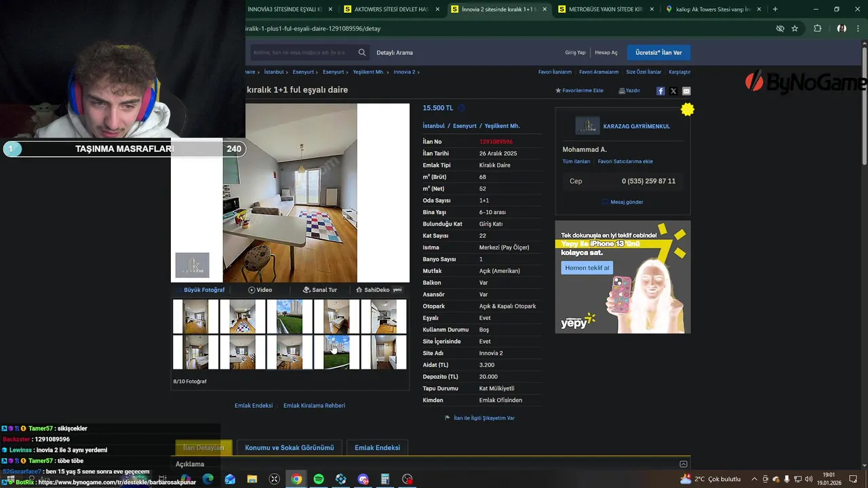
Task: Open the Karşılaştır link
Action: [x=679, y=72]
